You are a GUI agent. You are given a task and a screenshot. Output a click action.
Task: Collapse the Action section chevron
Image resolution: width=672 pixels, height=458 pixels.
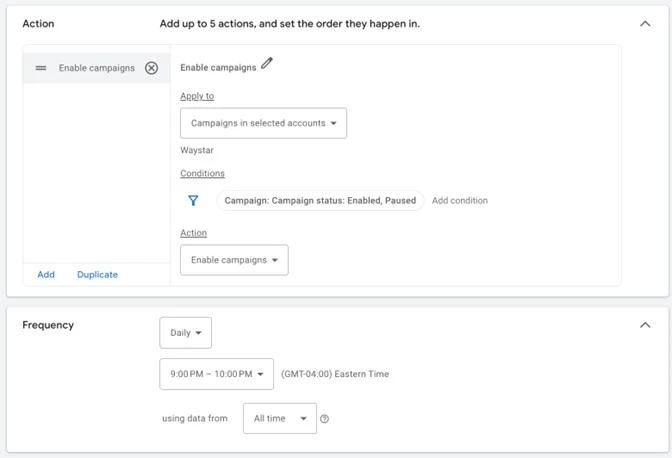click(645, 24)
